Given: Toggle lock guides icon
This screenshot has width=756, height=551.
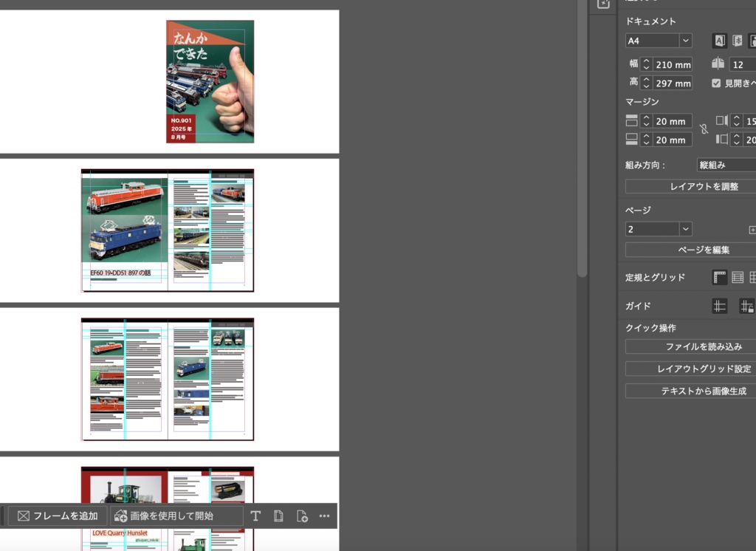Looking at the screenshot, I should [747, 306].
